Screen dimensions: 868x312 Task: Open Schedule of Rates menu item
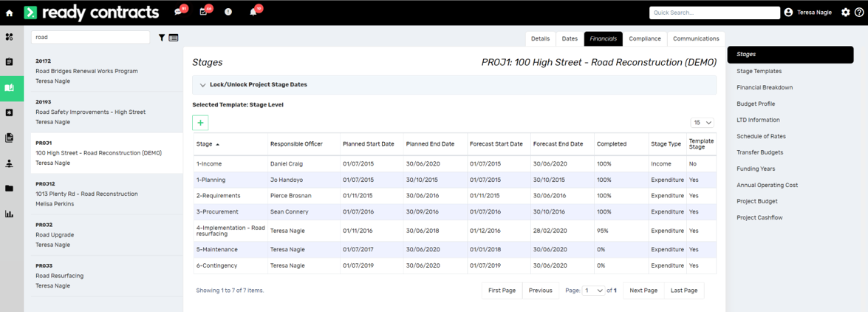[761, 136]
